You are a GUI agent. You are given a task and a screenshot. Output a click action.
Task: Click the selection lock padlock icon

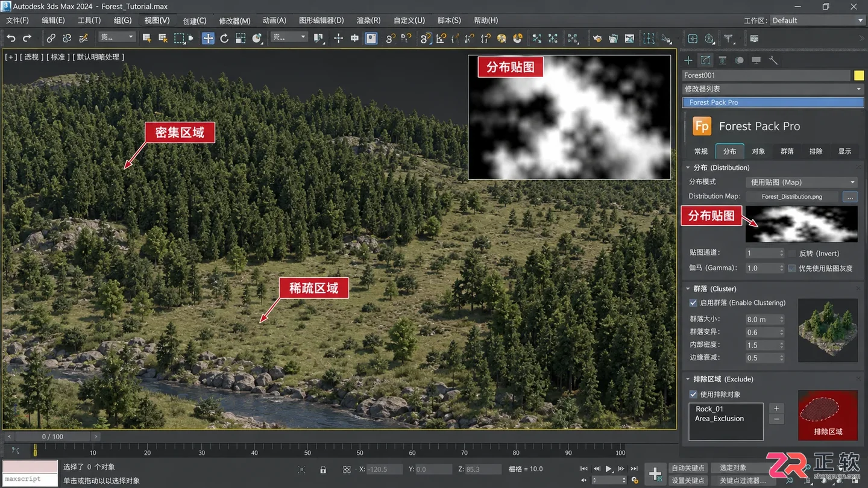323,469
